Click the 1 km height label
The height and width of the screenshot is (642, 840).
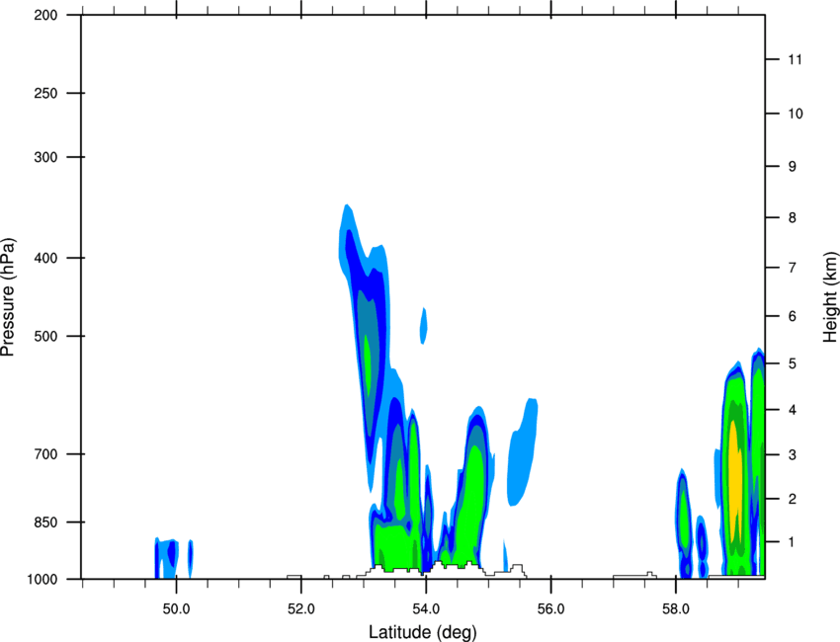(x=793, y=542)
